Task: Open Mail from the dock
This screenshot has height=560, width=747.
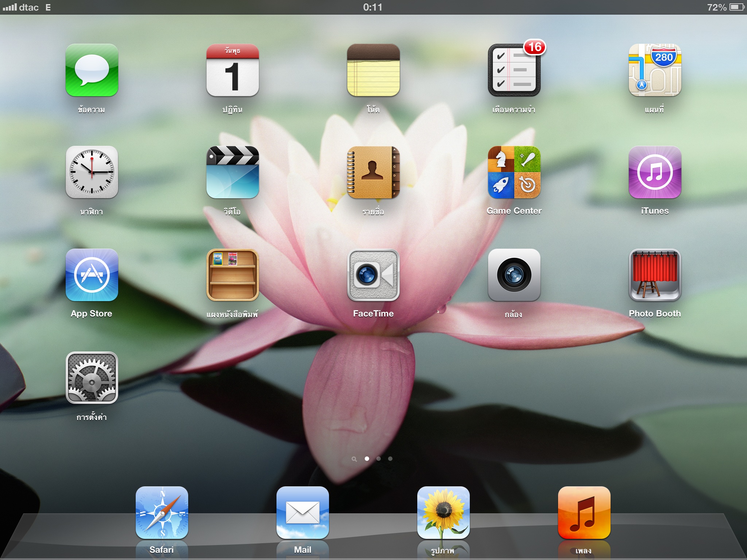Action: pyautogui.click(x=302, y=513)
